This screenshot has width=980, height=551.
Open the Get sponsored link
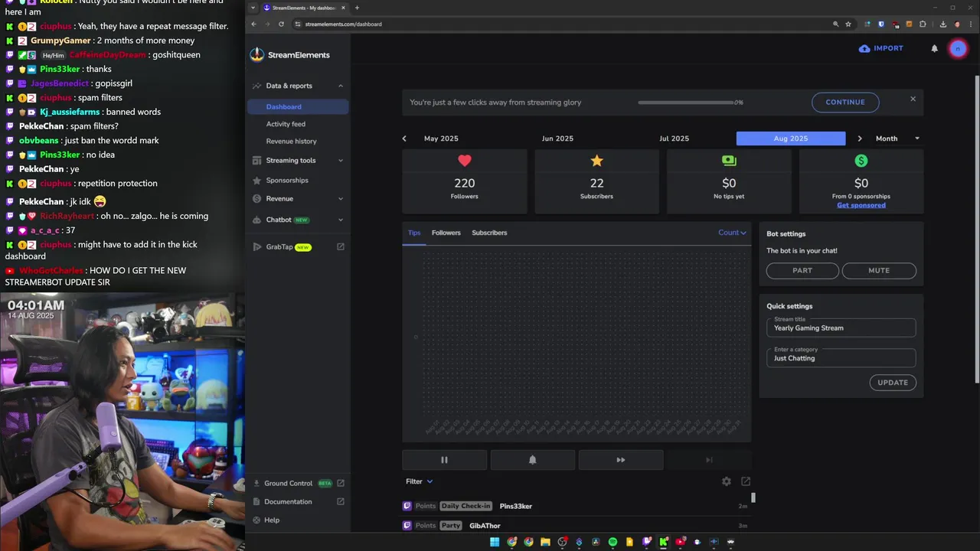(x=861, y=205)
